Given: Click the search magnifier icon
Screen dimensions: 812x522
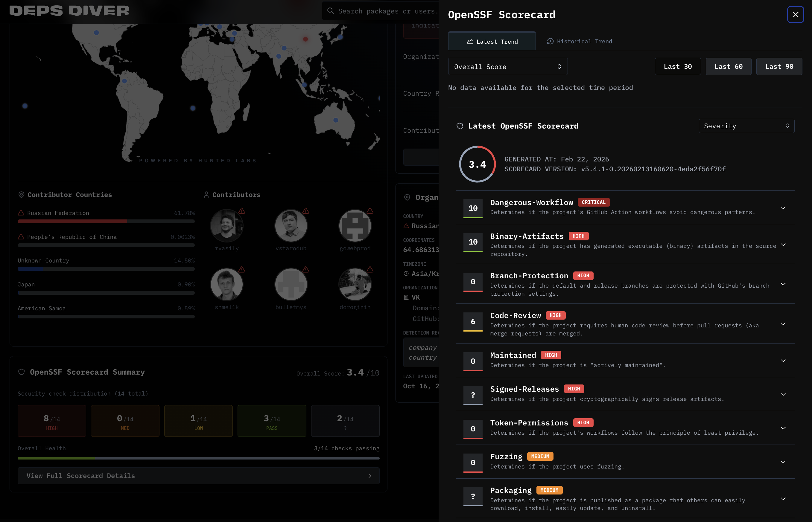Looking at the screenshot, I should pyautogui.click(x=330, y=11).
